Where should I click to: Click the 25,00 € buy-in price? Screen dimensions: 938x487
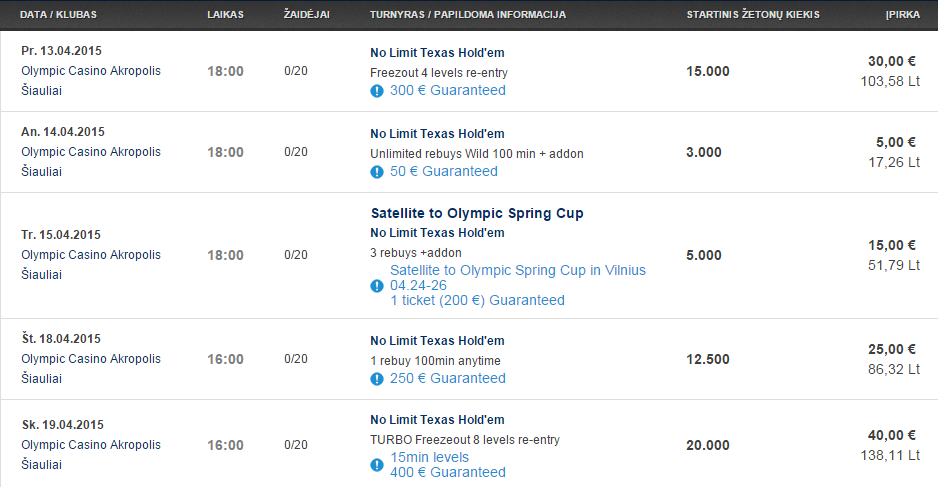pyautogui.click(x=892, y=349)
